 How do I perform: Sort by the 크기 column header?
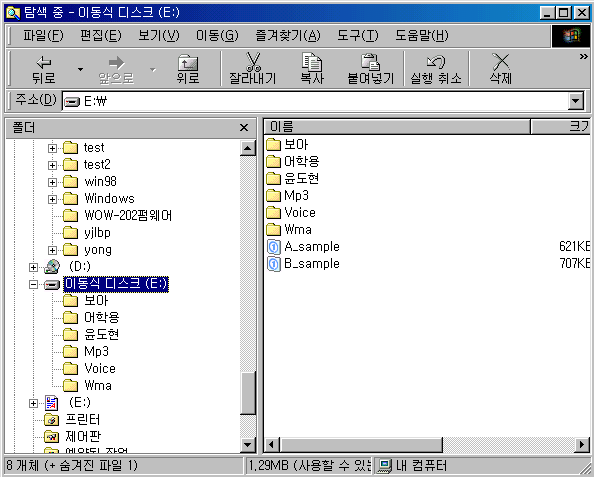pos(561,127)
